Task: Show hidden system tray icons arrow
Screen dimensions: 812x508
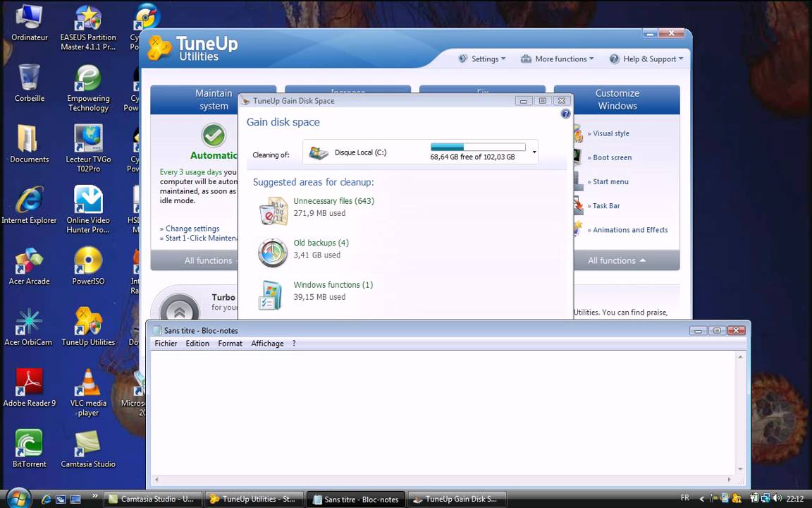Action: (x=702, y=499)
